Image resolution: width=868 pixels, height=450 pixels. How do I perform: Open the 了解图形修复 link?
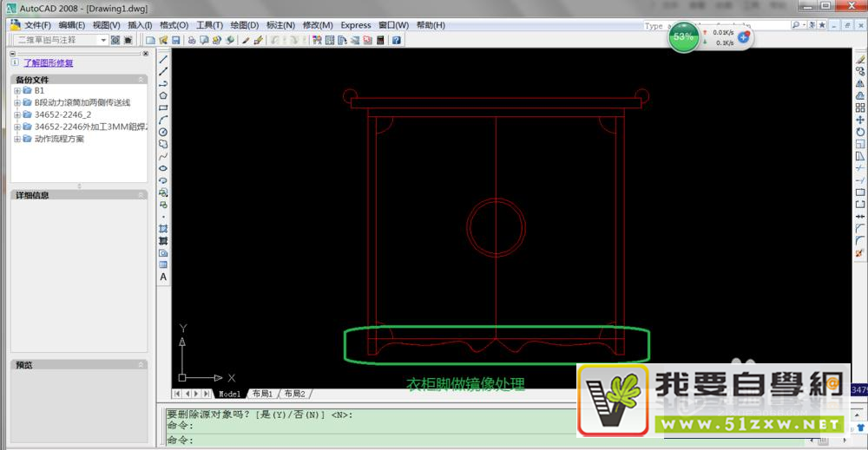48,63
